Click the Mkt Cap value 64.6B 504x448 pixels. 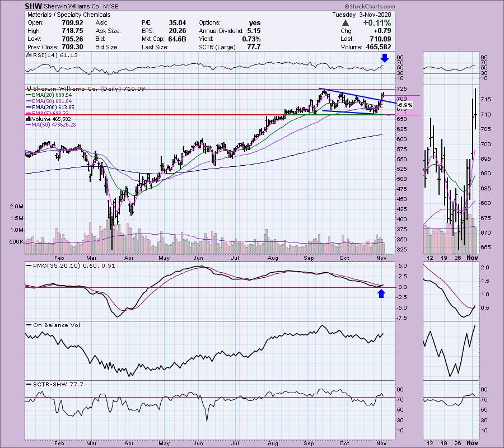point(177,39)
